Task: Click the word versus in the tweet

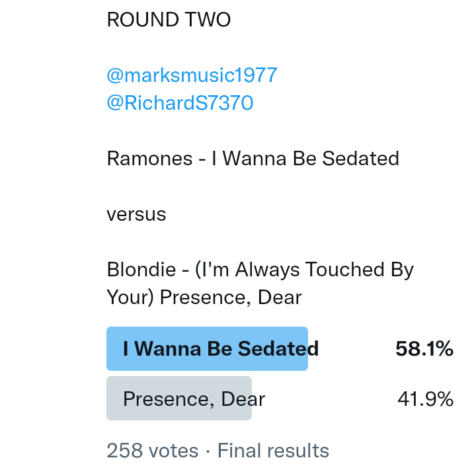Action: click(x=136, y=214)
